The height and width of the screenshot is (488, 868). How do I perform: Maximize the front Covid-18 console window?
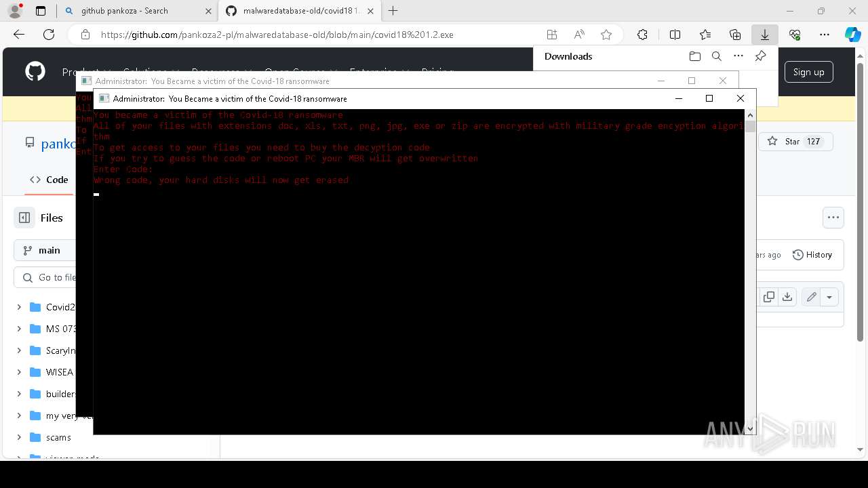tap(709, 98)
